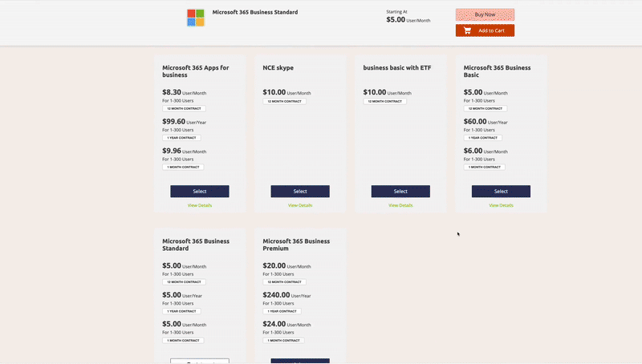
Task: View details for Microsoft 365 Apps for business
Action: [x=200, y=205]
